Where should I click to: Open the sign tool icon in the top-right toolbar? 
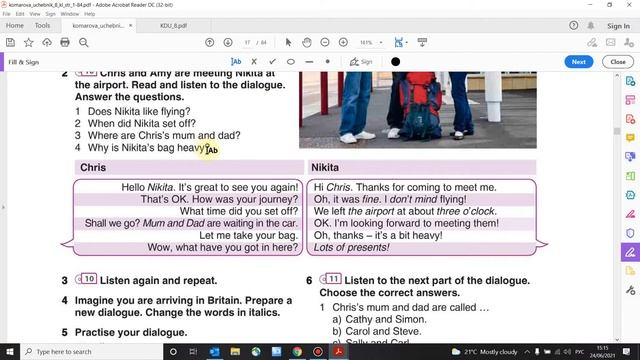592,42
